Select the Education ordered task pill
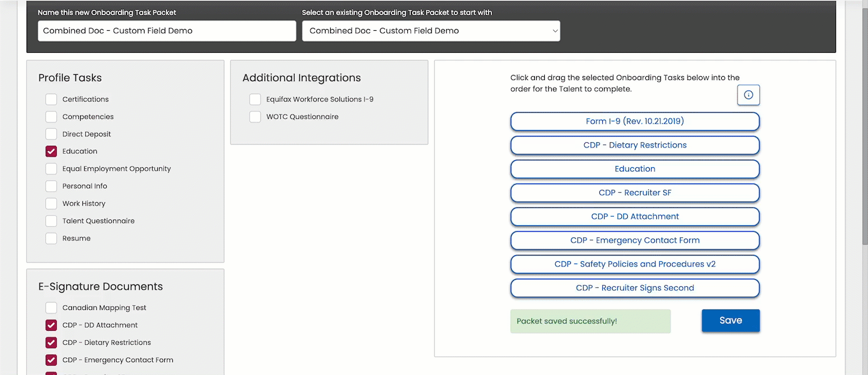This screenshot has height=375, width=868. point(635,169)
